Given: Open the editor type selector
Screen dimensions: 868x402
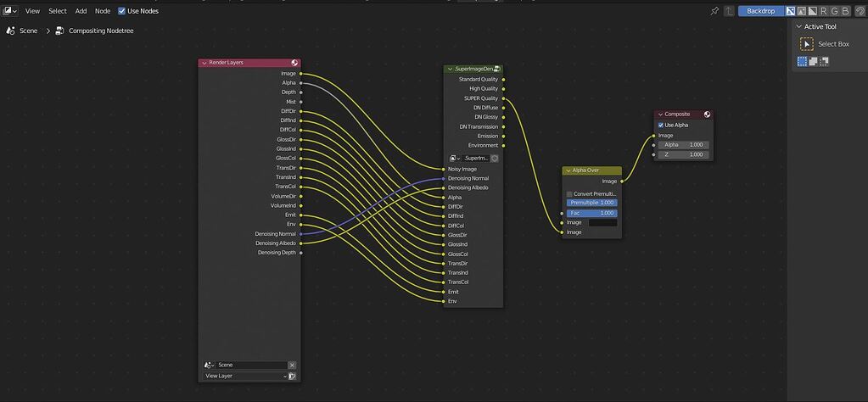Looking at the screenshot, I should pos(10,10).
